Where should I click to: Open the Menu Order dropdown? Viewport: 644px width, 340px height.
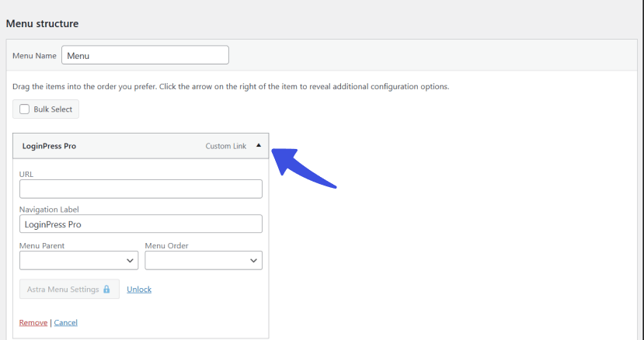click(204, 260)
